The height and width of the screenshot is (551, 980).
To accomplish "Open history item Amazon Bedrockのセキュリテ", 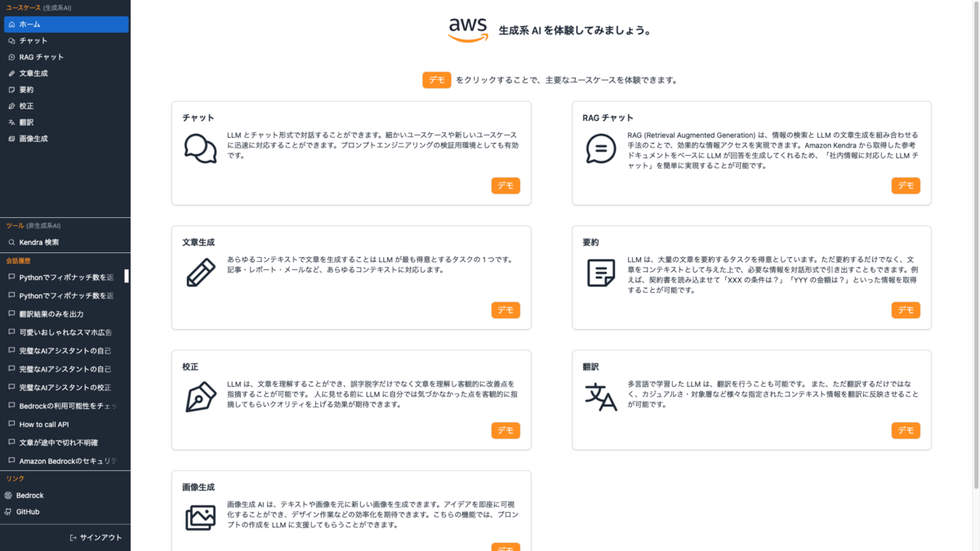I will tap(63, 461).
